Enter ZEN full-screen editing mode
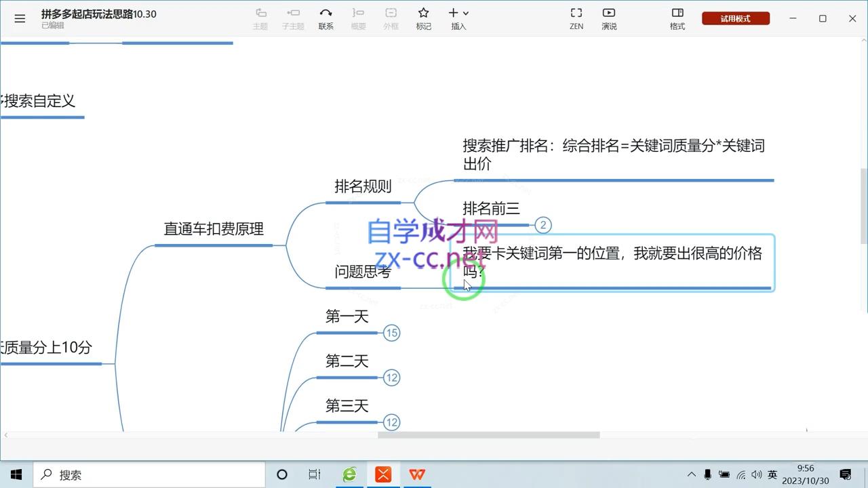This screenshot has height=488, width=868. (x=576, y=18)
